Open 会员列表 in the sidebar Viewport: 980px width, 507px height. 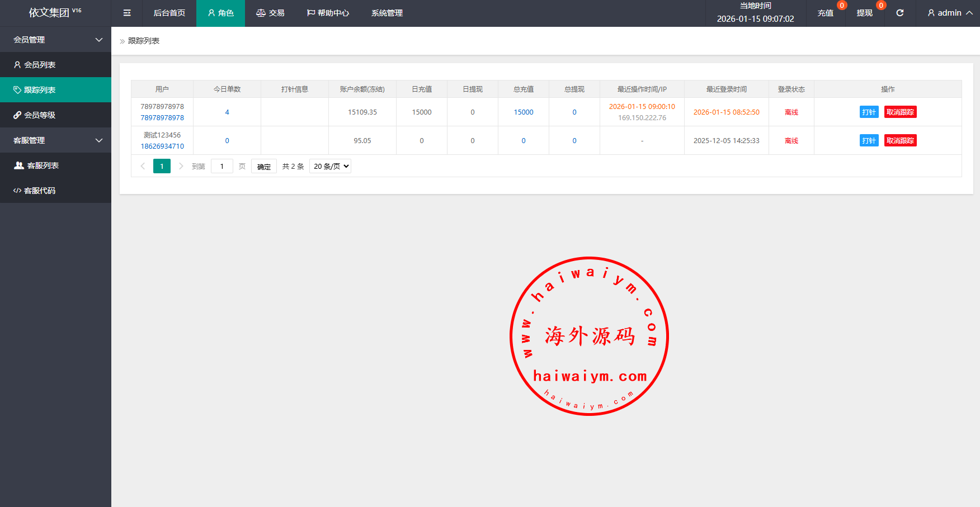click(x=39, y=65)
